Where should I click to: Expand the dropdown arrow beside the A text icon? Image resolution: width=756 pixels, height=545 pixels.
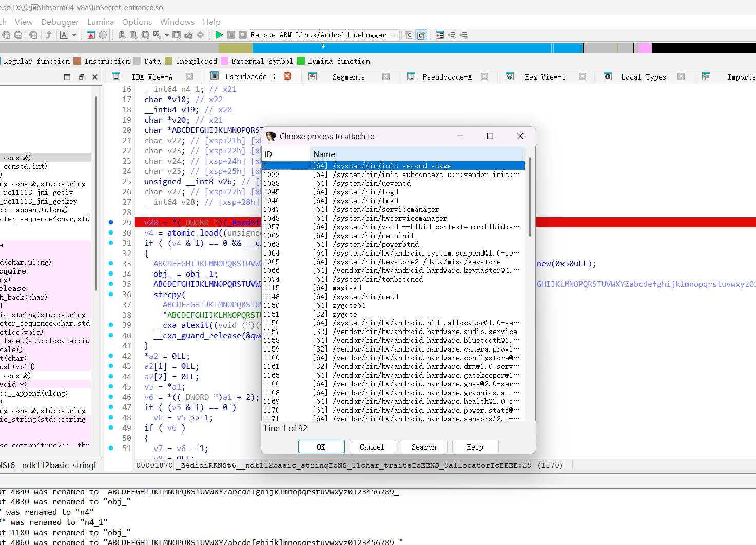74,35
